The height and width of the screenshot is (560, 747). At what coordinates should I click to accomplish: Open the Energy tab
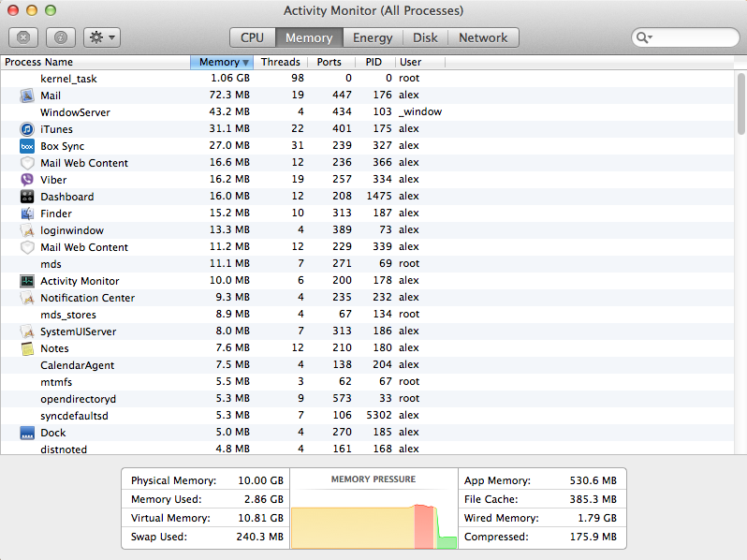(x=373, y=37)
